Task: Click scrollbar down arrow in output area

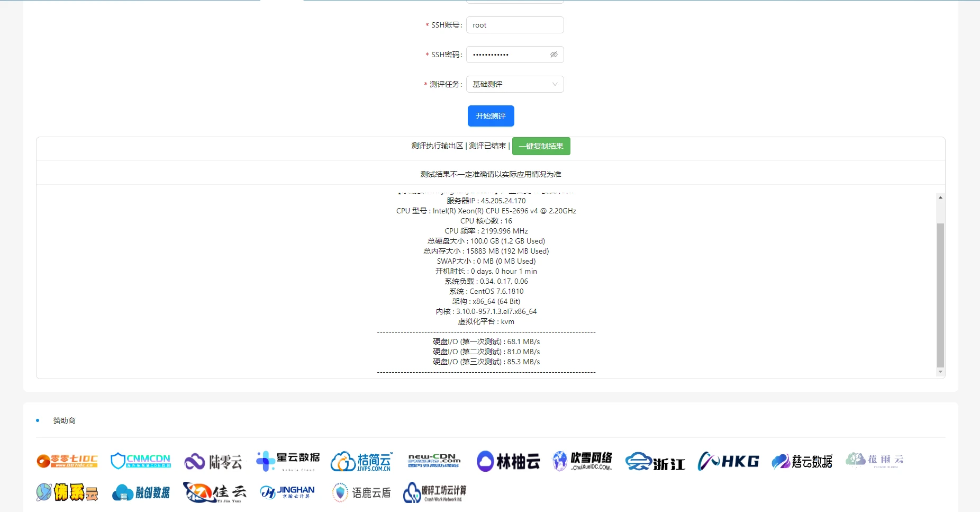Action: (940, 372)
